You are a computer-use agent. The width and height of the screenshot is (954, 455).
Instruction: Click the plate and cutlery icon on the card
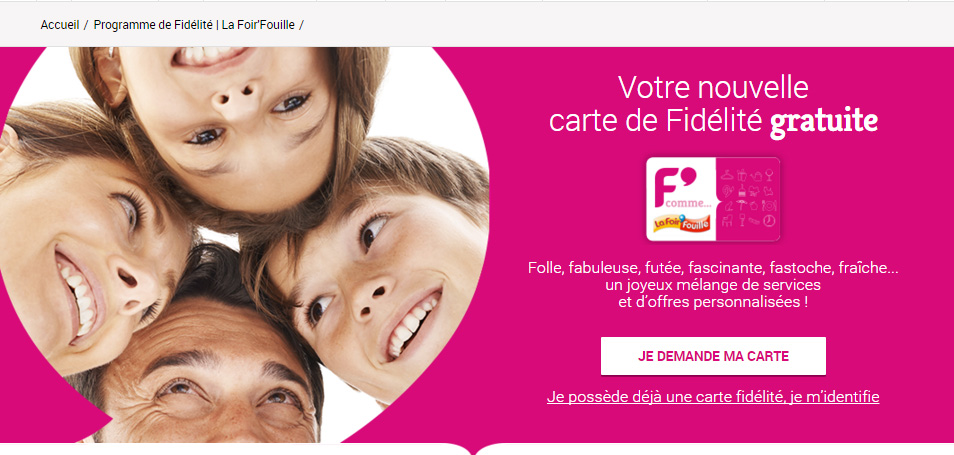[769, 206]
